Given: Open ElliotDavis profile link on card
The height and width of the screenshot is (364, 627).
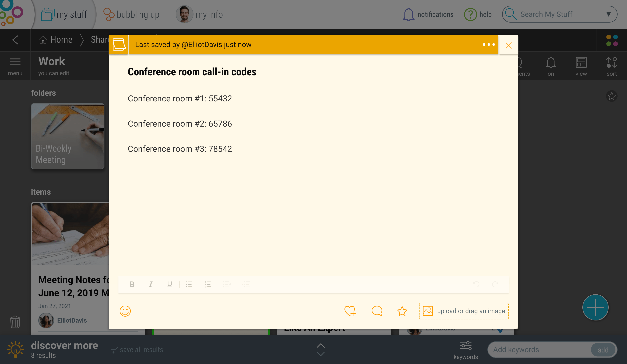Looking at the screenshot, I should pyautogui.click(x=72, y=320).
